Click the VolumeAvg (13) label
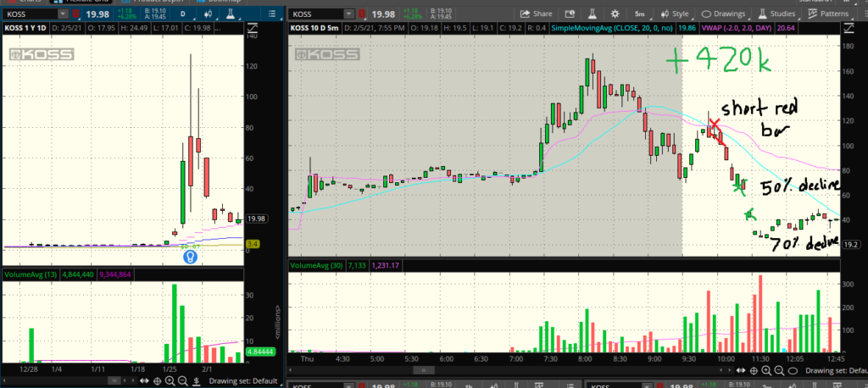 pos(30,274)
